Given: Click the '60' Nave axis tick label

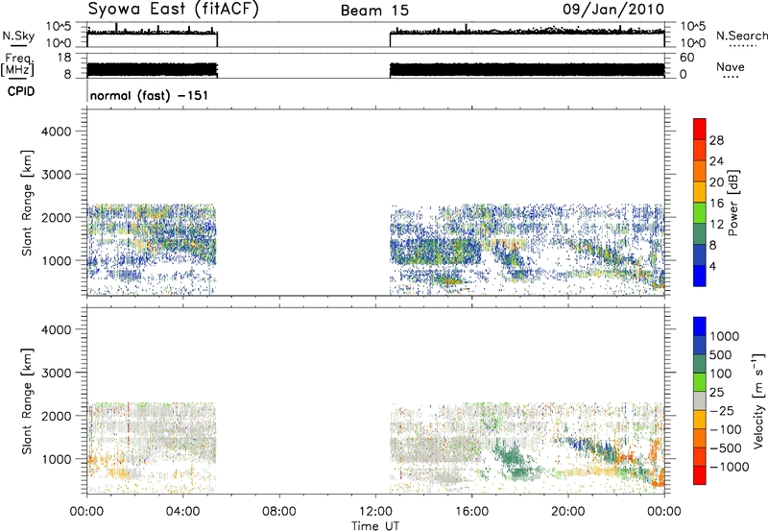Looking at the screenshot, I should (687, 58).
